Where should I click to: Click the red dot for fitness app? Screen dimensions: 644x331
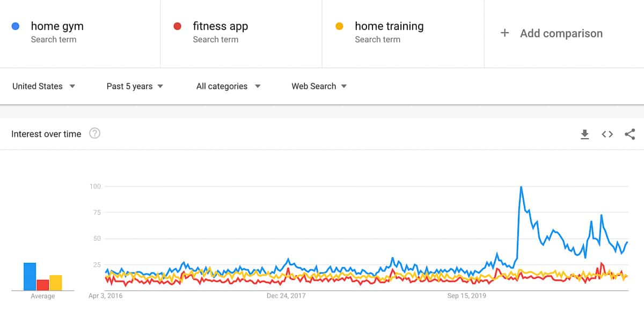[x=178, y=26]
